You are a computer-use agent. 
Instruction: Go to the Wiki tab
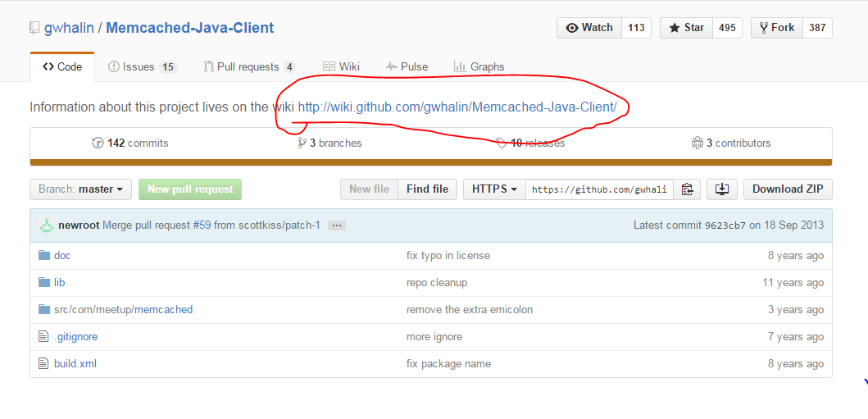342,67
